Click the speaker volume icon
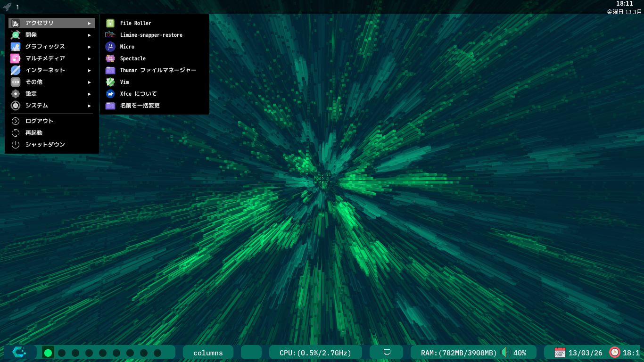The image size is (644, 362). click(x=506, y=352)
